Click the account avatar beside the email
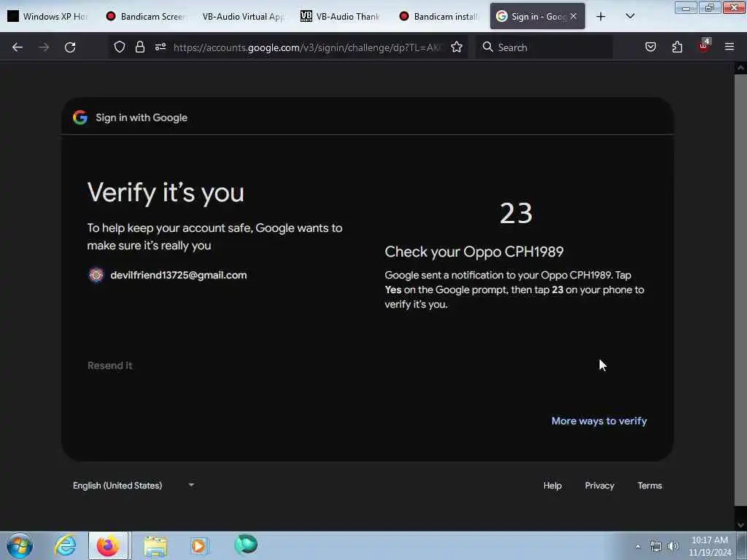Viewport: 747px width, 560px height. tap(96, 275)
